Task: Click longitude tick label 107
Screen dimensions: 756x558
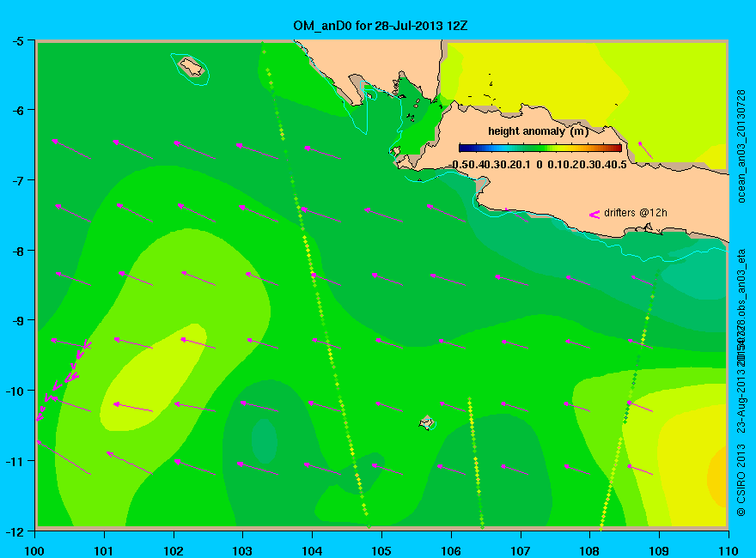Action: click(x=521, y=551)
